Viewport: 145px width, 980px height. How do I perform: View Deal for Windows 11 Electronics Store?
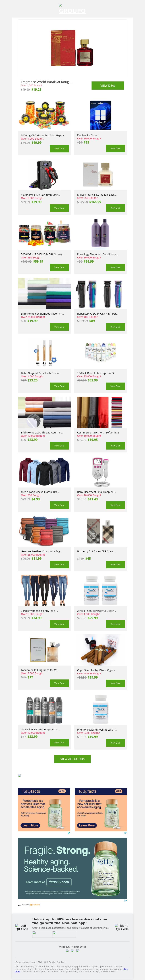pyautogui.click(x=115, y=148)
